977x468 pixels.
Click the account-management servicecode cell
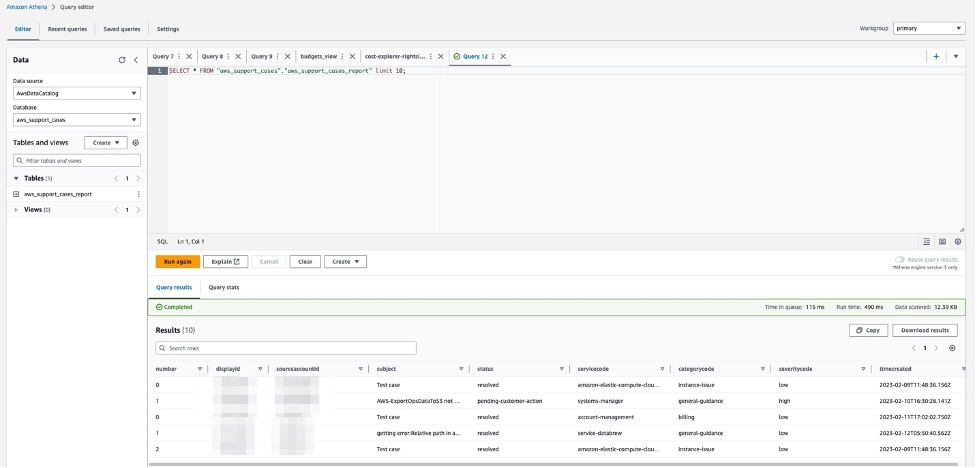coord(606,418)
